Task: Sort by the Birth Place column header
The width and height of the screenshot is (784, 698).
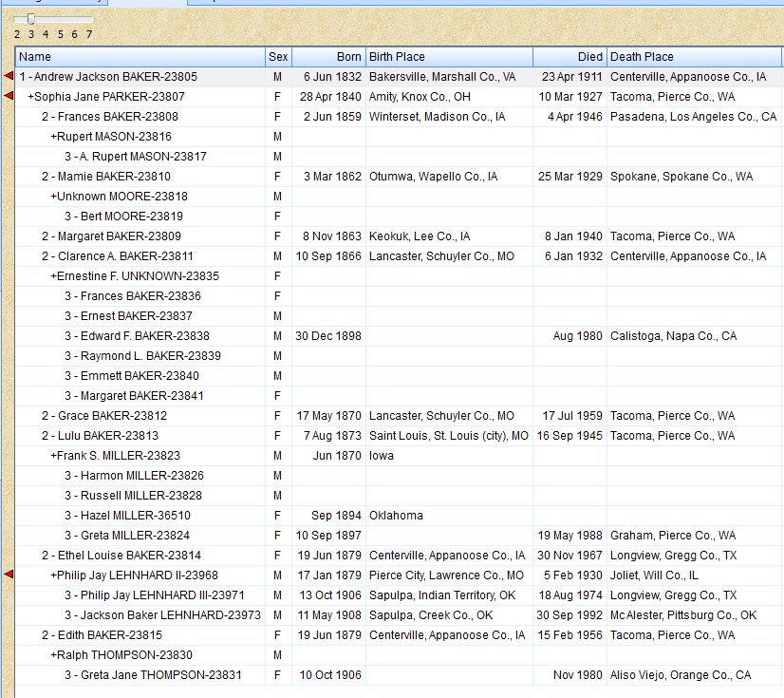Action: point(449,57)
